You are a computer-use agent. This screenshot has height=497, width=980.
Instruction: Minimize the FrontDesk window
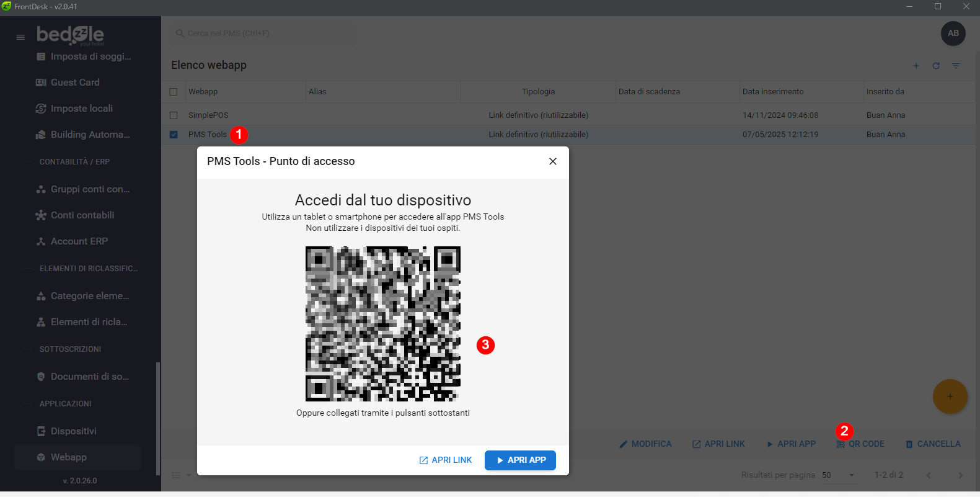[x=909, y=7]
